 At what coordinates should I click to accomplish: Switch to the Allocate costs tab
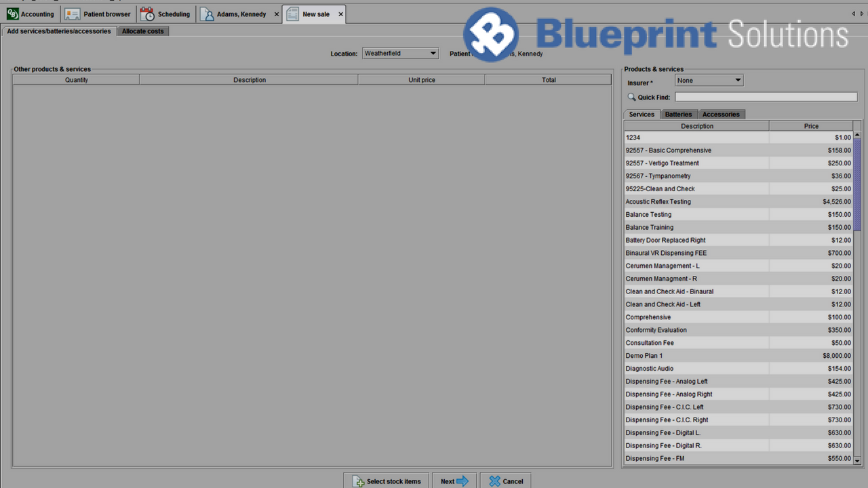pyautogui.click(x=142, y=31)
